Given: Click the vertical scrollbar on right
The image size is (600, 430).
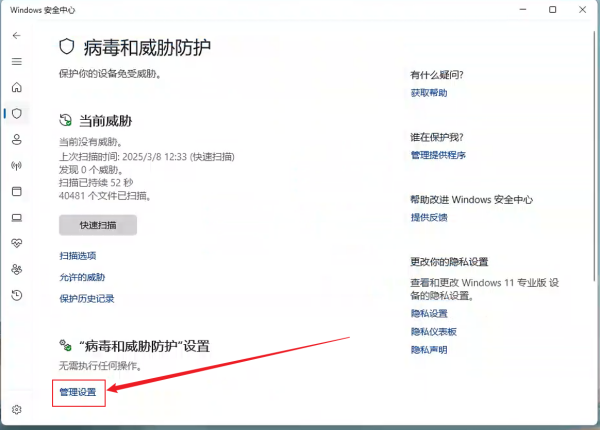Looking at the screenshot, I should (x=594, y=155).
